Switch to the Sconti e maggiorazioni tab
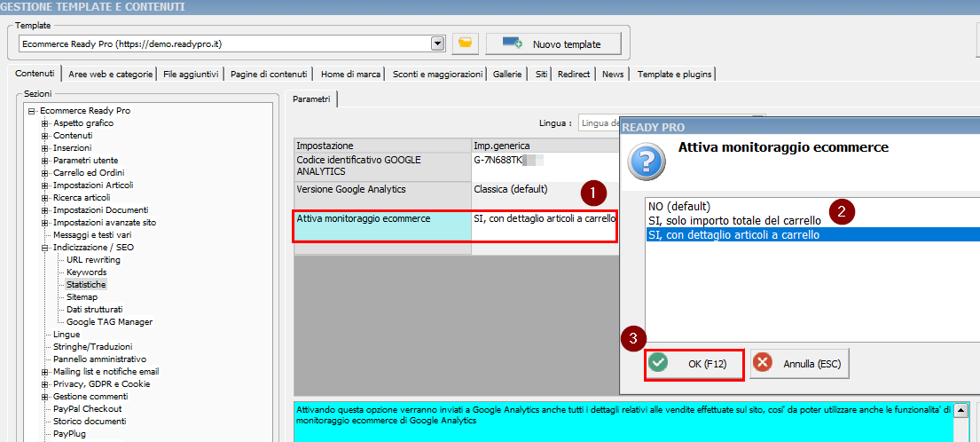Screen dimensions: 980x442 [x=437, y=75]
